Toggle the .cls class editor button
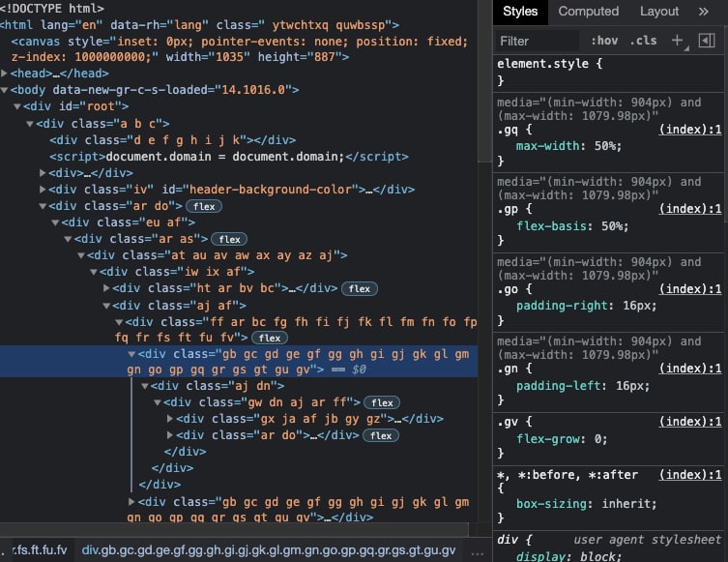The width and height of the screenshot is (728, 562). pos(644,41)
